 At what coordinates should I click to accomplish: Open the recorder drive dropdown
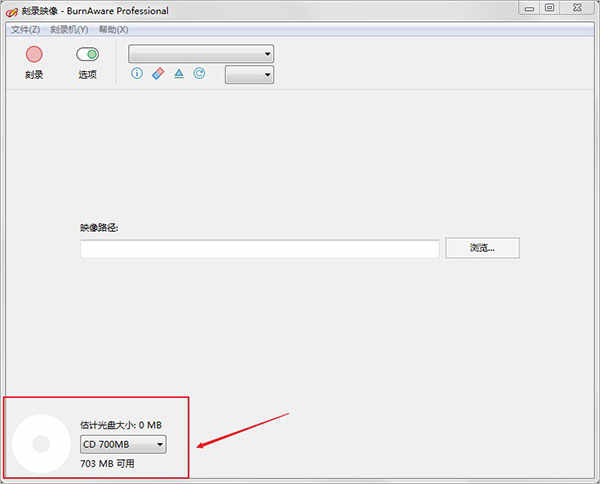click(x=201, y=54)
